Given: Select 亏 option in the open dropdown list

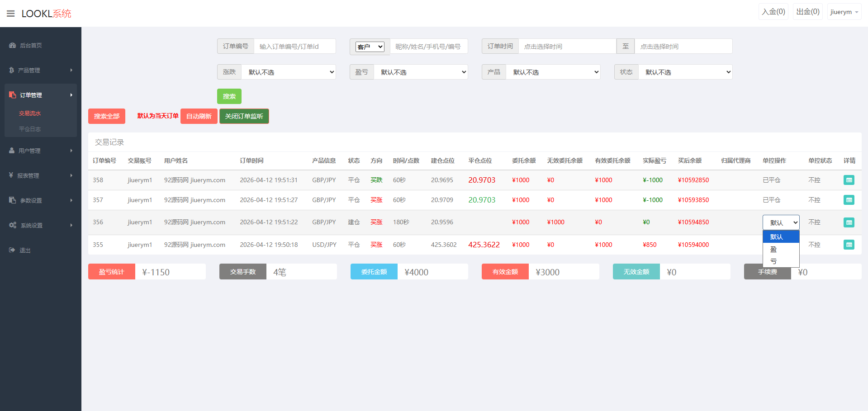Looking at the screenshot, I should [773, 261].
